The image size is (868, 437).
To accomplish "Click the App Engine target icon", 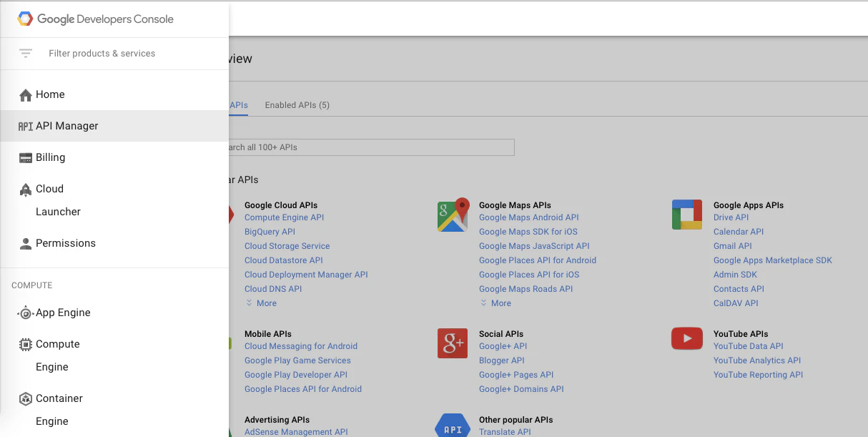I will pos(26,313).
